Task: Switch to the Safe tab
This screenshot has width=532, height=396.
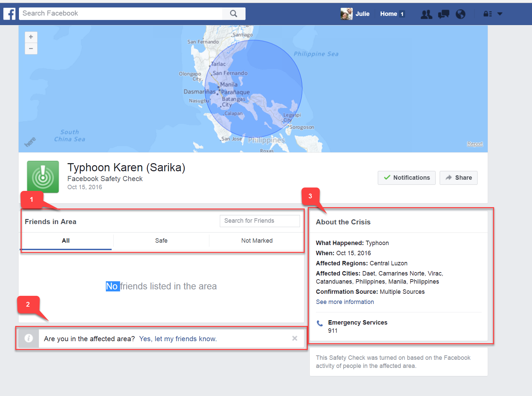Action: (161, 241)
